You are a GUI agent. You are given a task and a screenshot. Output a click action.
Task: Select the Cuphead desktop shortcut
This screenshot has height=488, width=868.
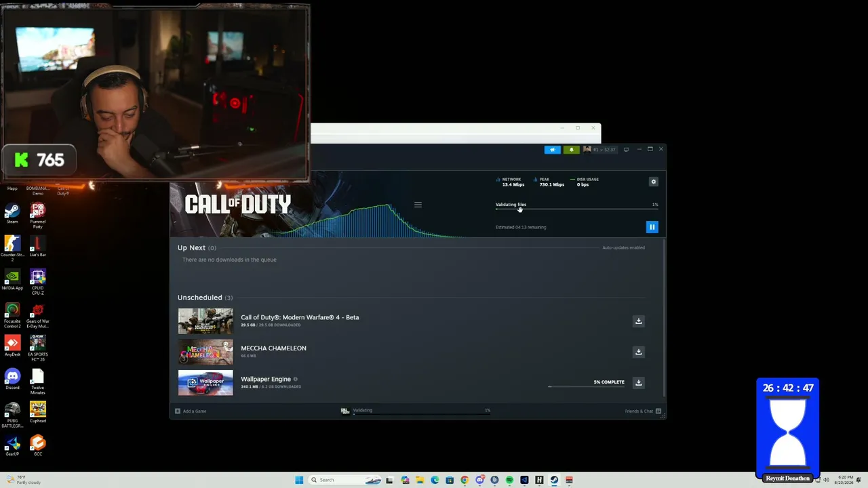click(x=37, y=413)
